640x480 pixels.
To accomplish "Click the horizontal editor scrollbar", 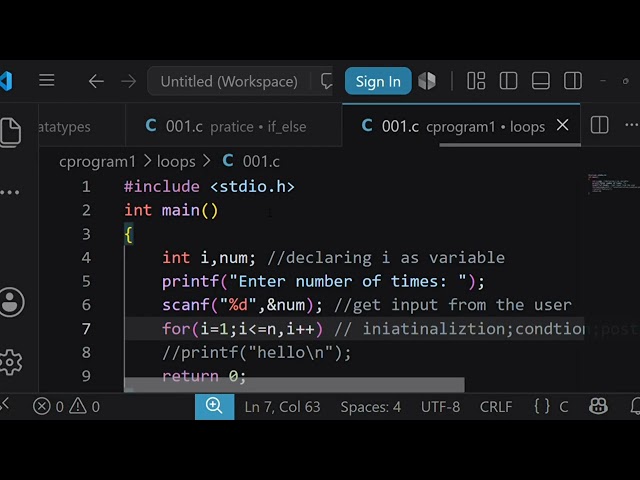I will (x=294, y=384).
